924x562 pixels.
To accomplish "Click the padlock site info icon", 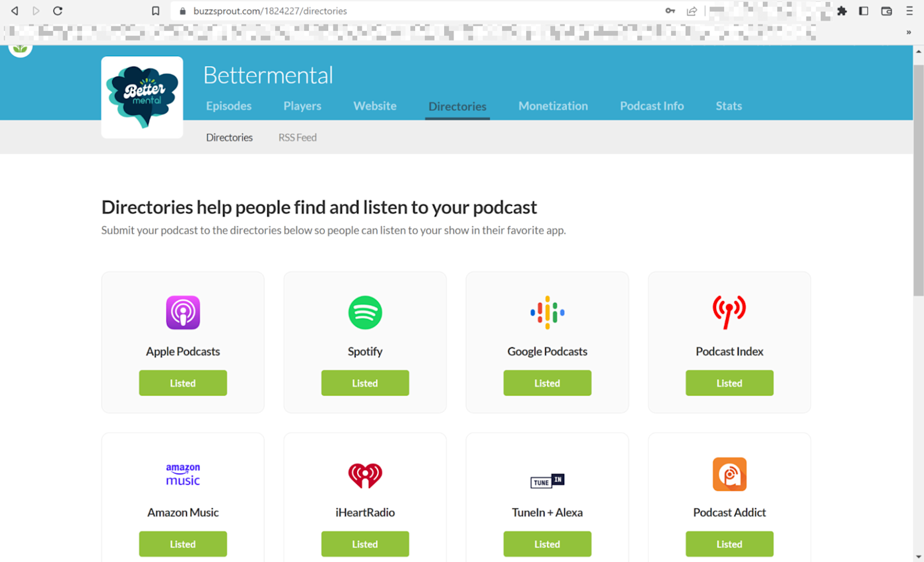I will coord(183,11).
